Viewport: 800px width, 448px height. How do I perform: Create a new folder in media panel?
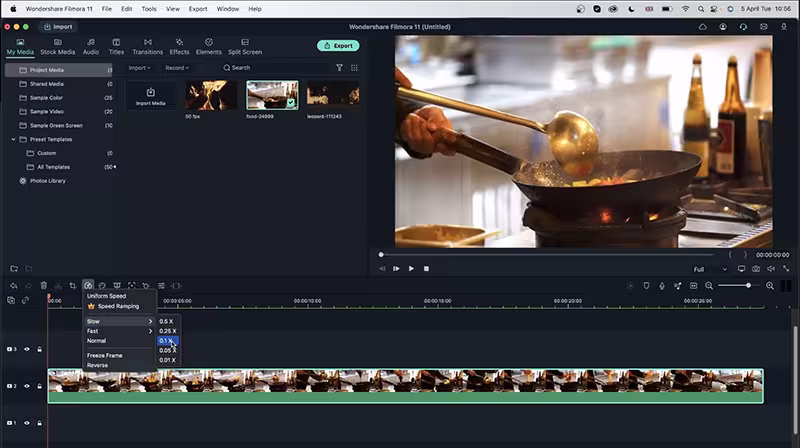pyautogui.click(x=14, y=268)
